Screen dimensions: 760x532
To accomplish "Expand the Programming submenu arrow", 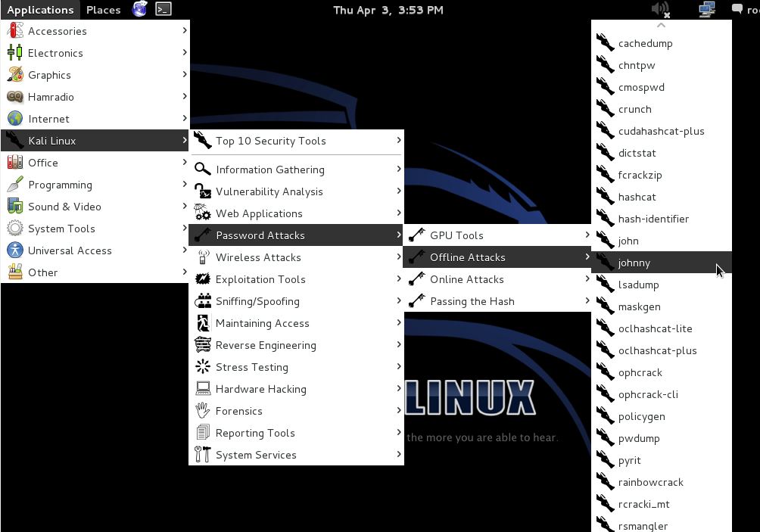I will click(x=184, y=184).
